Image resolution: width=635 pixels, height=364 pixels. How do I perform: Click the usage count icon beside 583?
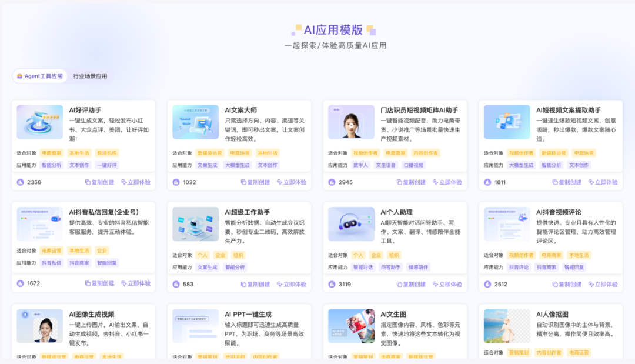176,284
